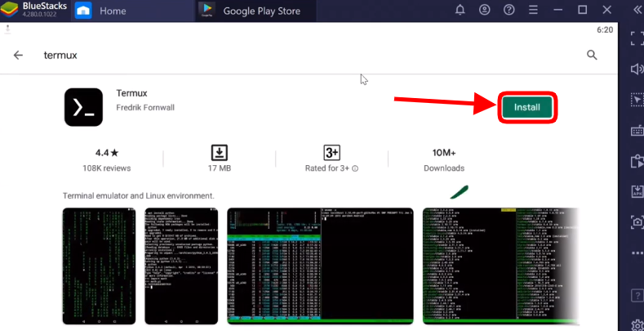
Task: Go back with the arrow beside termux
Action: (x=18, y=55)
